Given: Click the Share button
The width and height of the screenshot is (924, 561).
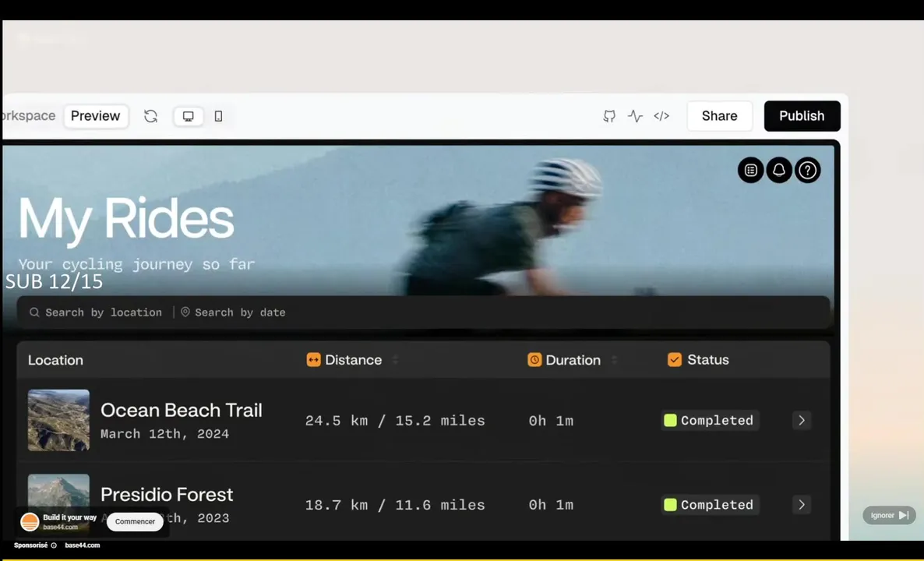Looking at the screenshot, I should (720, 116).
